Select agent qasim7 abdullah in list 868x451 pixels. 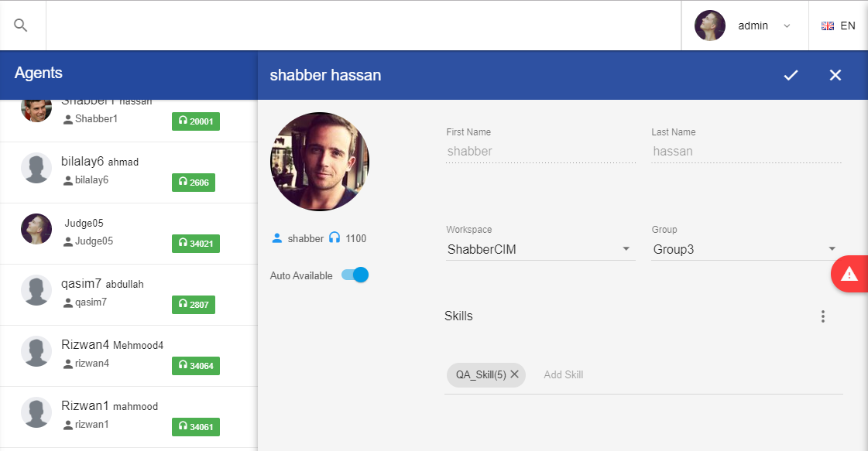[102, 284]
